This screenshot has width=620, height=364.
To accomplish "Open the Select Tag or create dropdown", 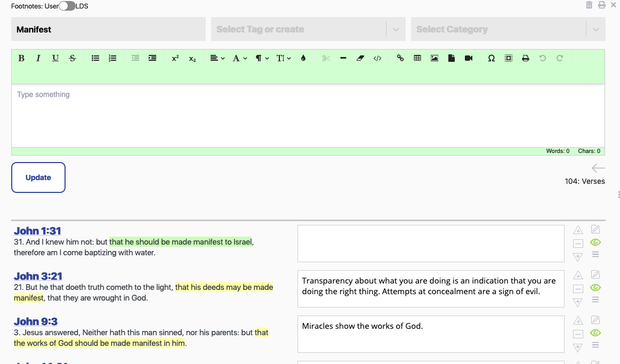I will point(308,29).
